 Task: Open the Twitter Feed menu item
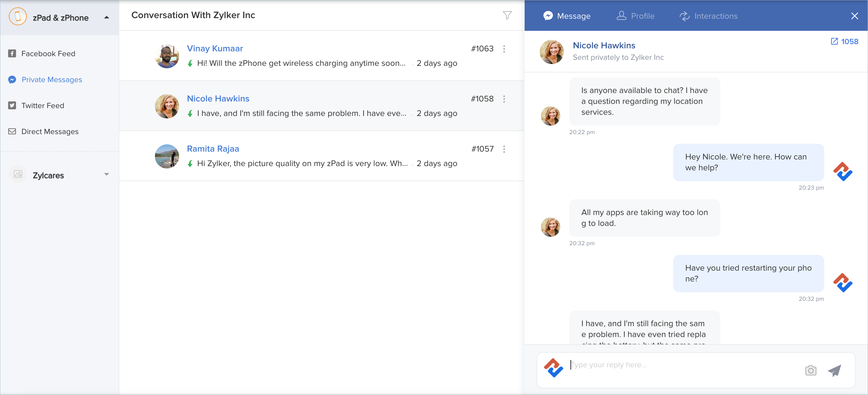[43, 105]
